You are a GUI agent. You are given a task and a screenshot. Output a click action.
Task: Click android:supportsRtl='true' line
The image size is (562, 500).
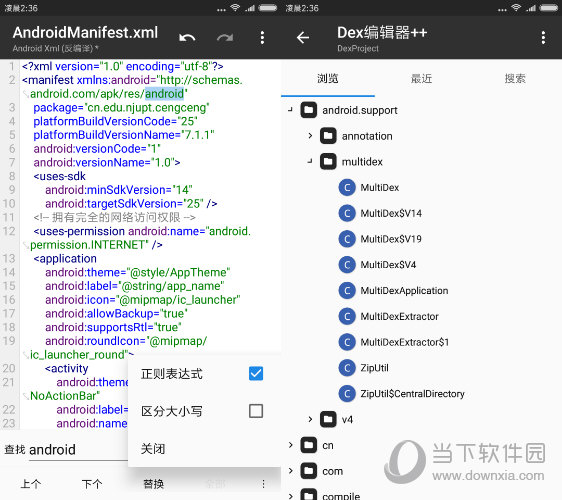(113, 327)
